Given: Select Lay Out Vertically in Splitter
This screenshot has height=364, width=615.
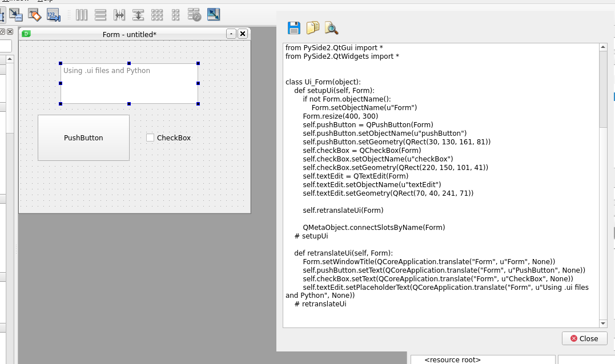Looking at the screenshot, I should point(139,15).
